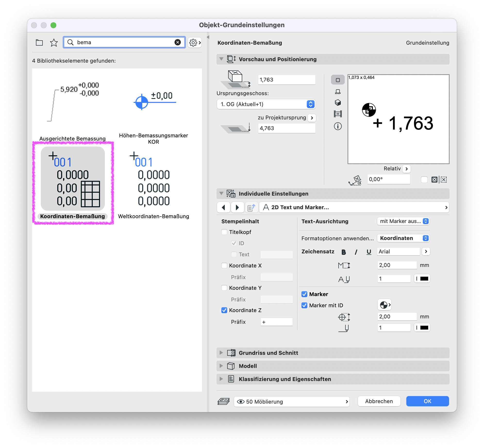
Task: Collapse the Individuelle Einstellungen panel
Action: coord(221,193)
